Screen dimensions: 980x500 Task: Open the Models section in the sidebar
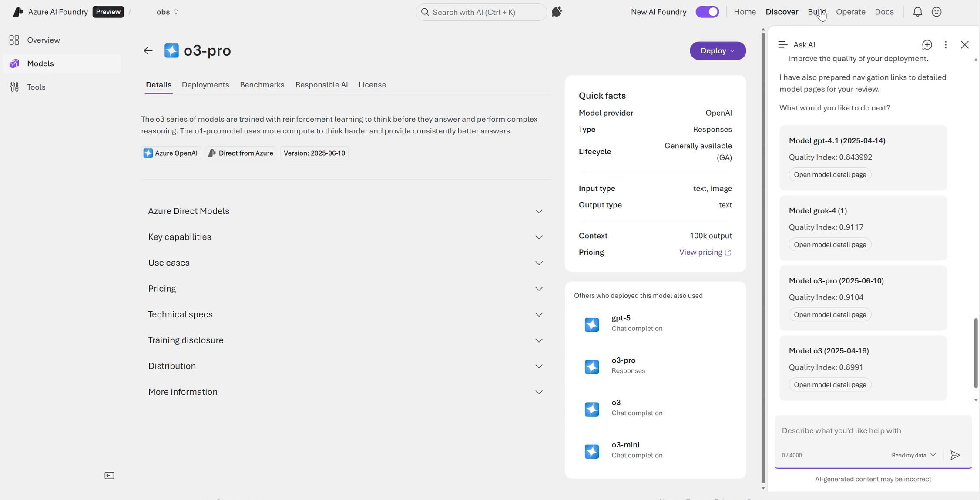40,63
